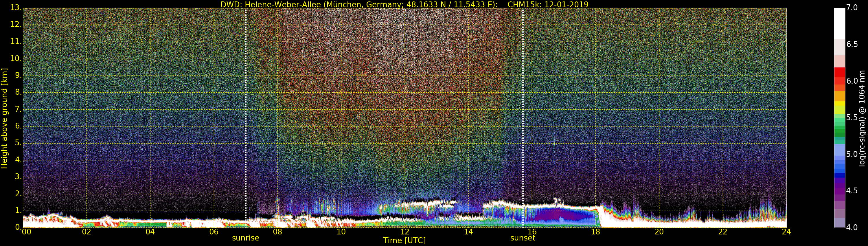Click the height tick label '11.'

tap(16, 41)
